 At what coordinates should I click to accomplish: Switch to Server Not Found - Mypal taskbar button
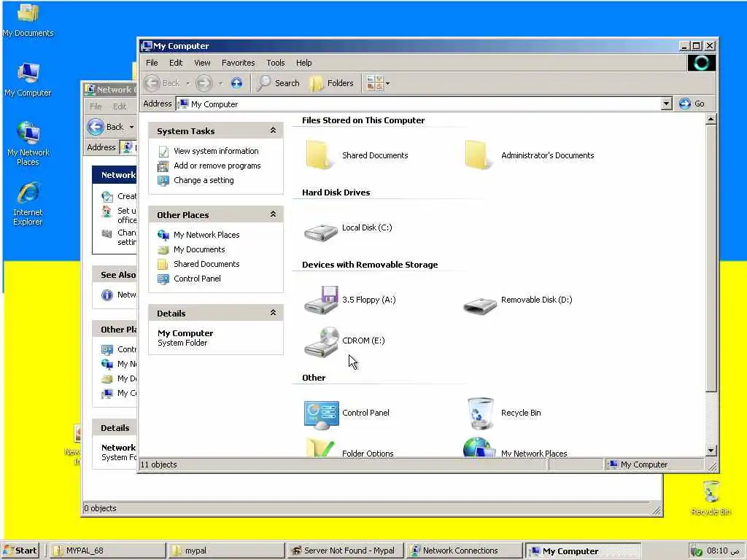tap(345, 551)
